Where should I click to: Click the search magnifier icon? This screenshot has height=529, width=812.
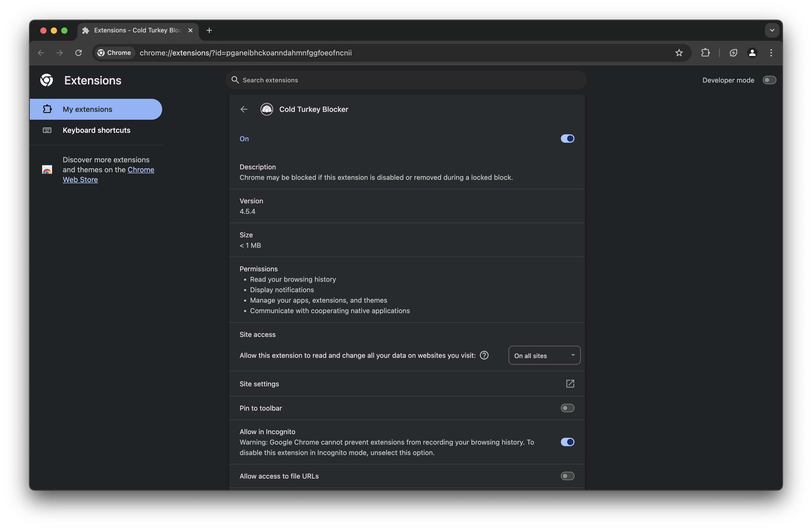235,80
